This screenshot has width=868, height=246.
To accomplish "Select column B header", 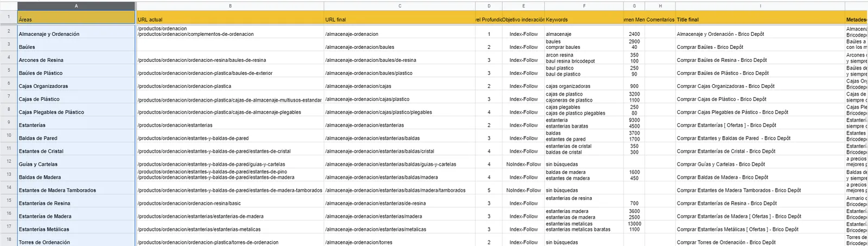I will click(230, 6).
